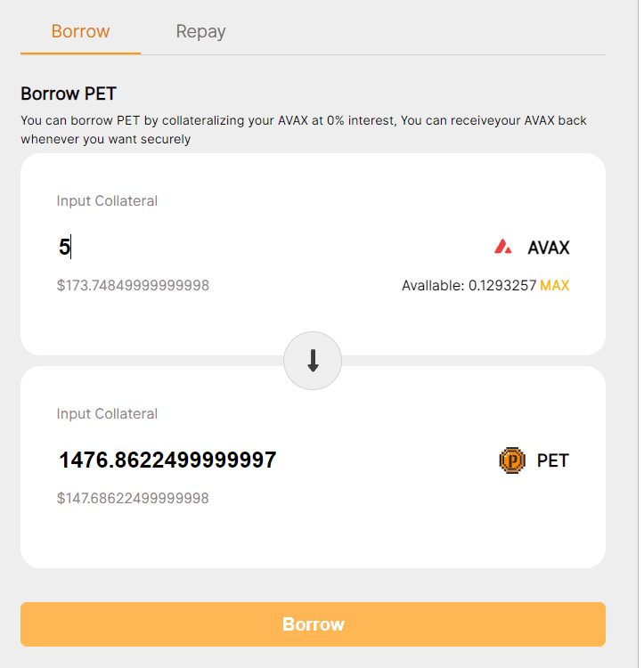
Task: Click MAX to use full balance
Action: (554, 286)
